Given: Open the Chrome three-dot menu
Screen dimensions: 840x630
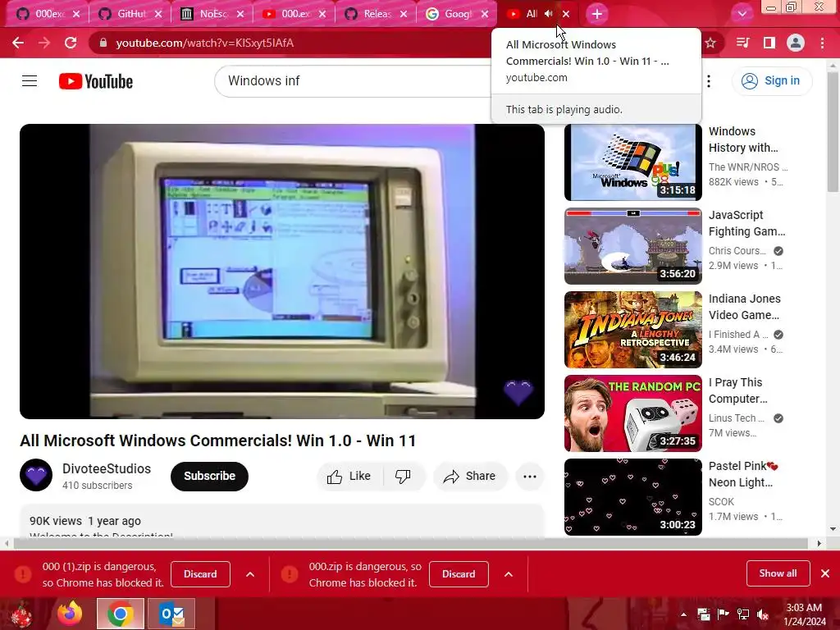Looking at the screenshot, I should tap(822, 43).
